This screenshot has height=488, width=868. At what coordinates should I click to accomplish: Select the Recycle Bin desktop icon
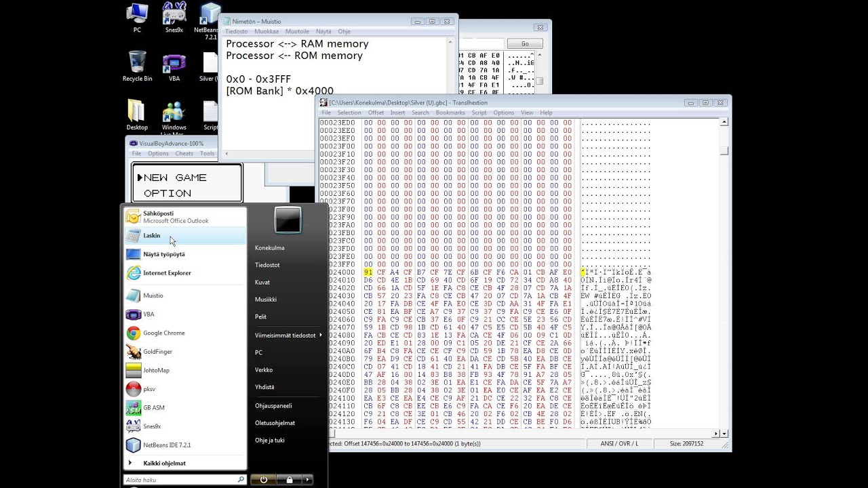pos(137,66)
